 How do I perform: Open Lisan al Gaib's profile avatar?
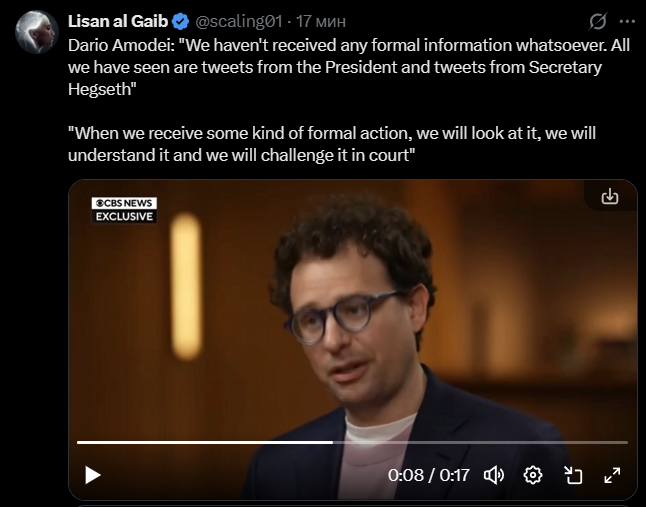[x=37, y=32]
